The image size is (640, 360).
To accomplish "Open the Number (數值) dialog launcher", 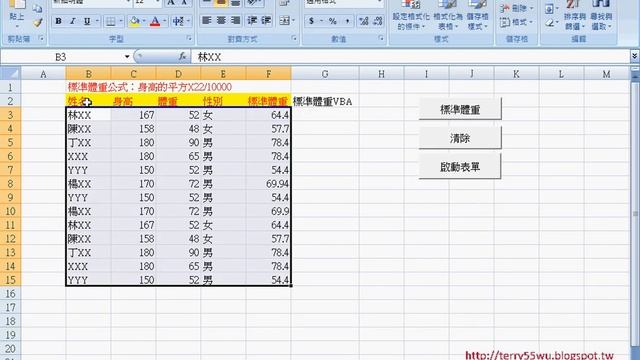I will 381,38.
